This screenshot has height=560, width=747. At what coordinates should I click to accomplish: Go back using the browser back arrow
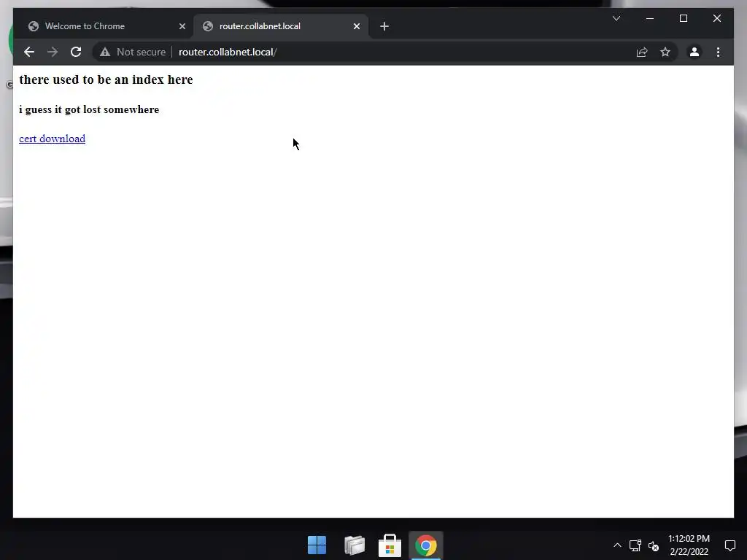[29, 52]
